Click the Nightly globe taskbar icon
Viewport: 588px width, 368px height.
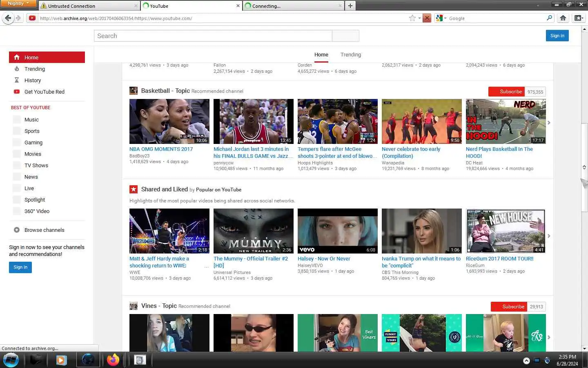pos(88,360)
